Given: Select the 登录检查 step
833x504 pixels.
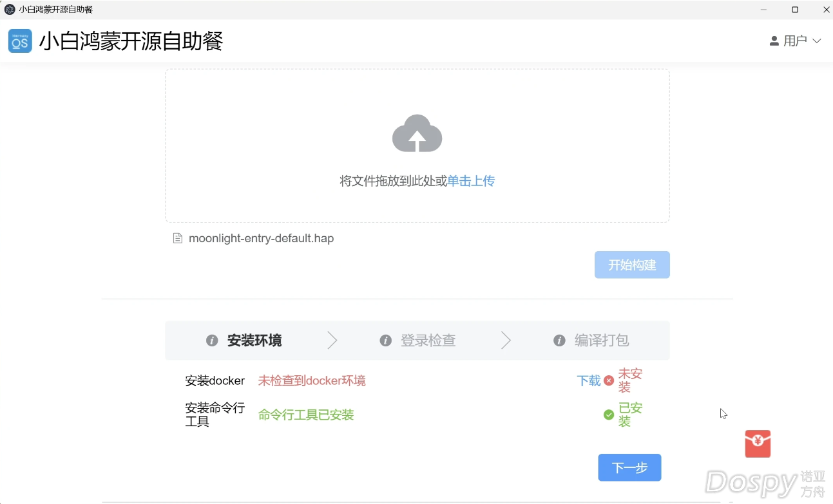Looking at the screenshot, I should (418, 341).
